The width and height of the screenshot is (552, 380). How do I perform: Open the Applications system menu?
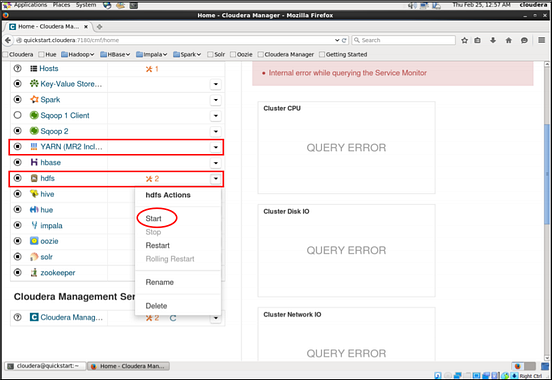[30, 5]
